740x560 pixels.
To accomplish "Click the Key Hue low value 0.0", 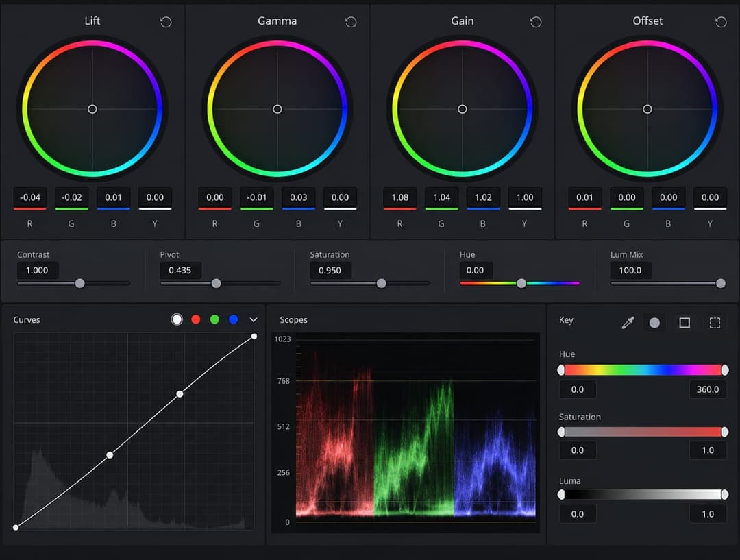I will point(578,389).
